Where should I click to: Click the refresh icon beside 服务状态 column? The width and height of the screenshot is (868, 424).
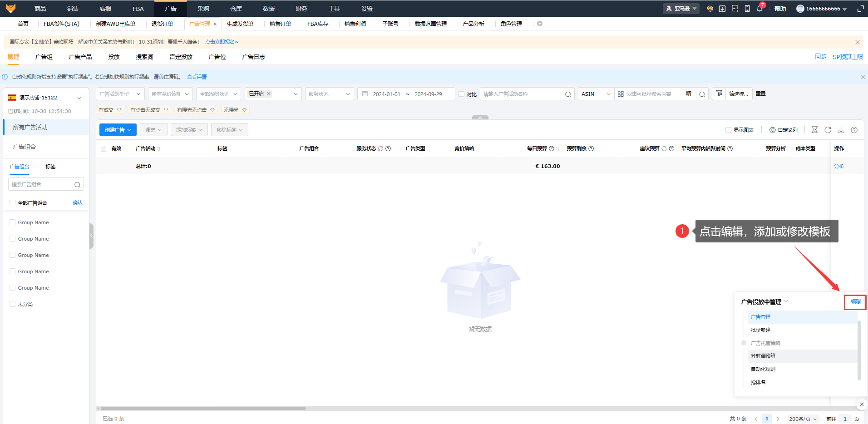(381, 148)
